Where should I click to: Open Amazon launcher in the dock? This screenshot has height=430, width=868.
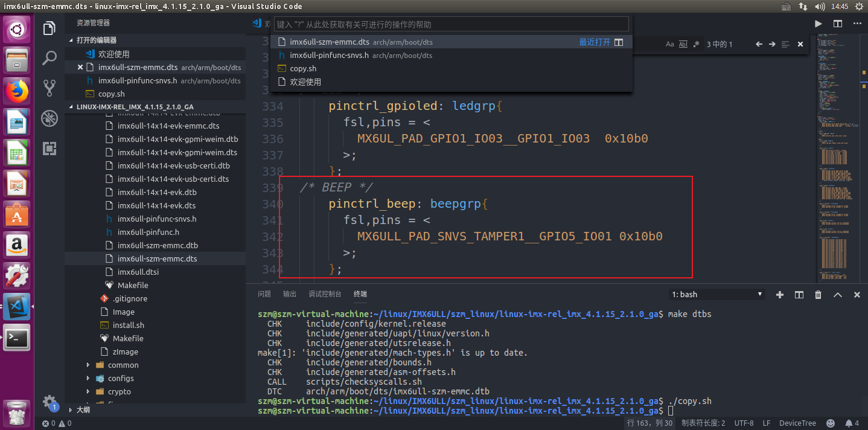17,245
